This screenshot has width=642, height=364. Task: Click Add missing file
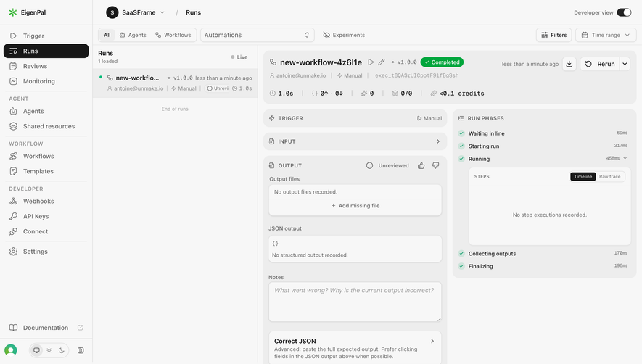pyautogui.click(x=355, y=205)
